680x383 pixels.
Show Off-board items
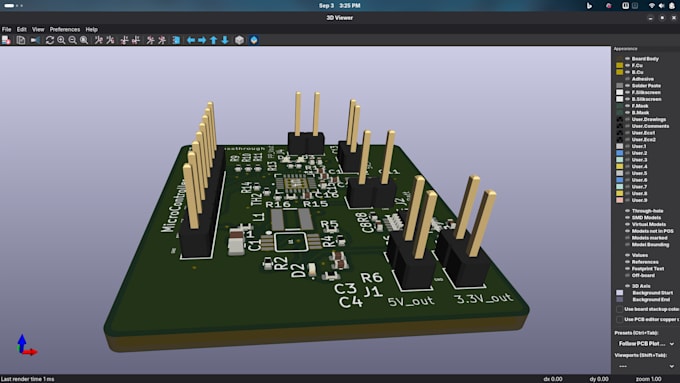[x=628, y=275]
